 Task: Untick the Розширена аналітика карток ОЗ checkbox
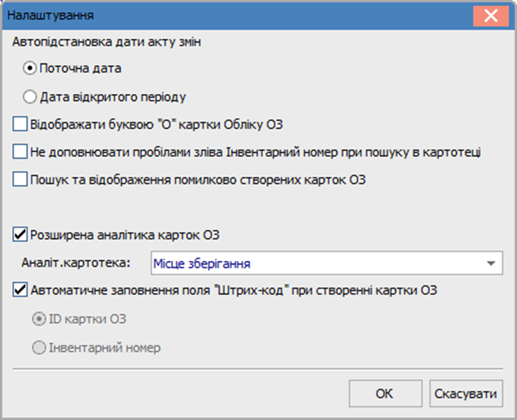(x=20, y=235)
